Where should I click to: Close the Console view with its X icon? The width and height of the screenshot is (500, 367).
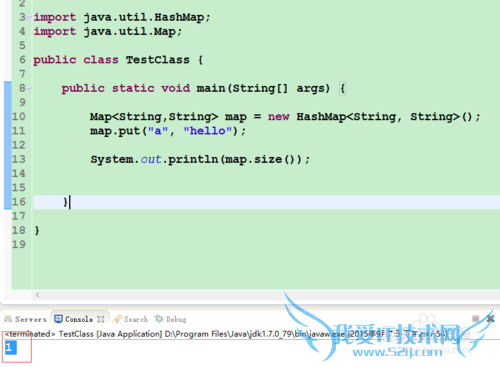pyautogui.click(x=101, y=319)
